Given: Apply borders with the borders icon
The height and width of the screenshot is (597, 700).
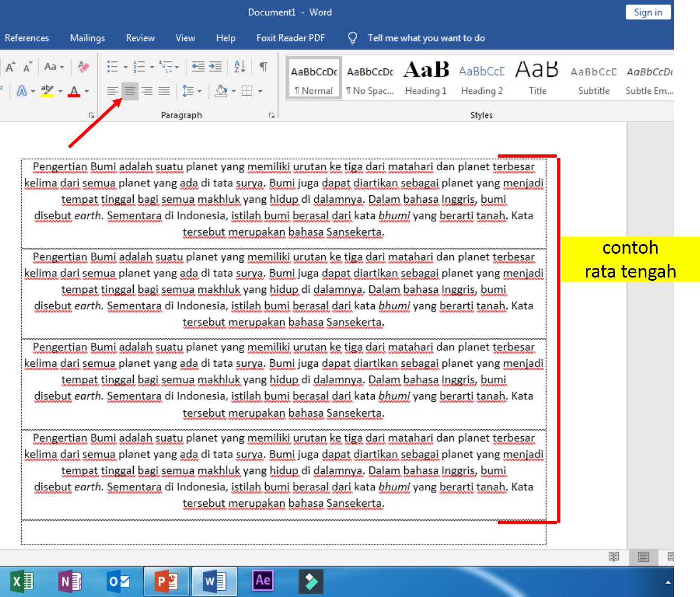Looking at the screenshot, I should point(247,91).
